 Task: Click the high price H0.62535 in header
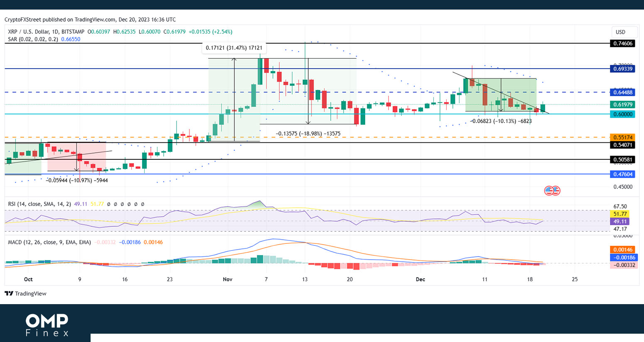pyautogui.click(x=124, y=32)
